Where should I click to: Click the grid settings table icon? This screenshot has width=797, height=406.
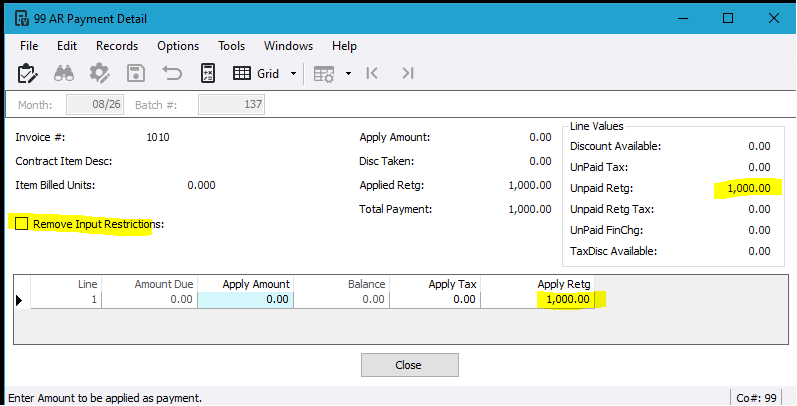(x=324, y=74)
